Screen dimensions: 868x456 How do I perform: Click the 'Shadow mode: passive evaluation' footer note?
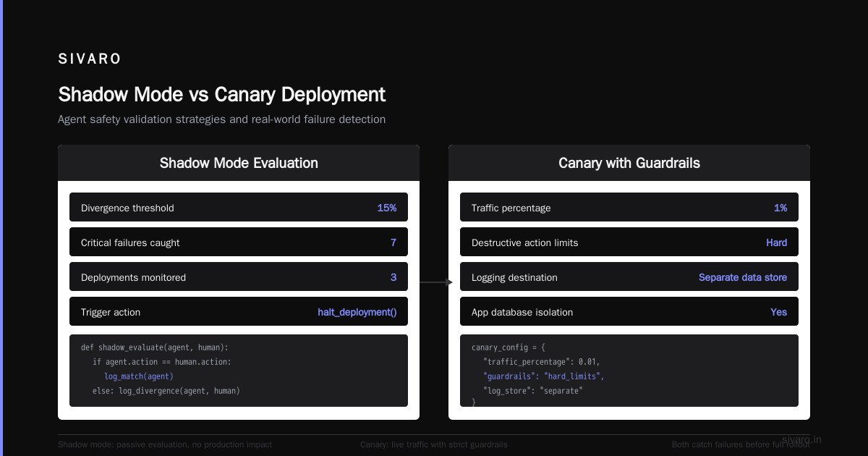(165, 444)
